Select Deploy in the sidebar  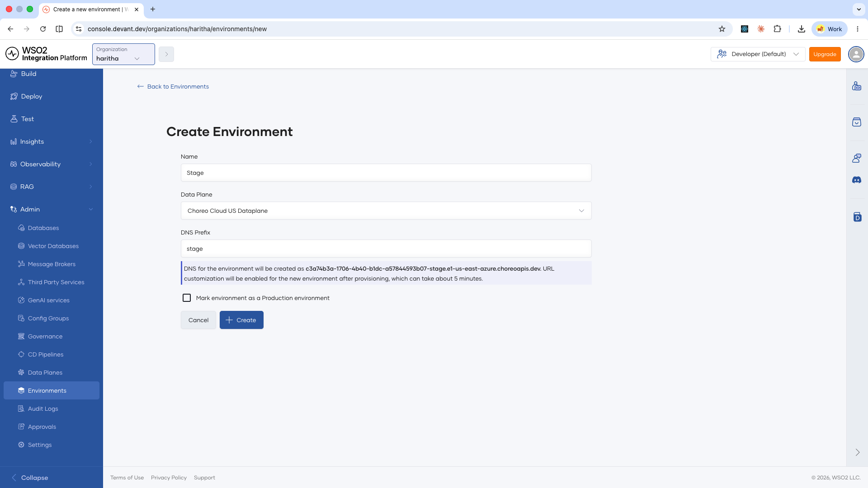pyautogui.click(x=52, y=96)
